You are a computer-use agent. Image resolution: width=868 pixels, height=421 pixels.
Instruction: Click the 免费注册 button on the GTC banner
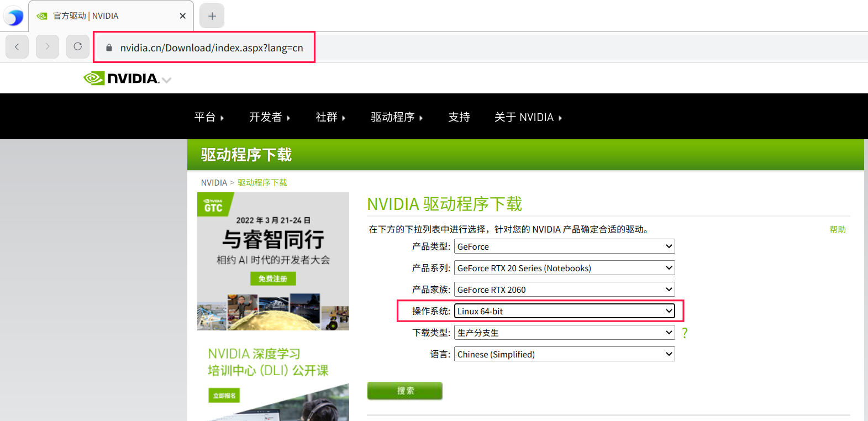coord(273,279)
